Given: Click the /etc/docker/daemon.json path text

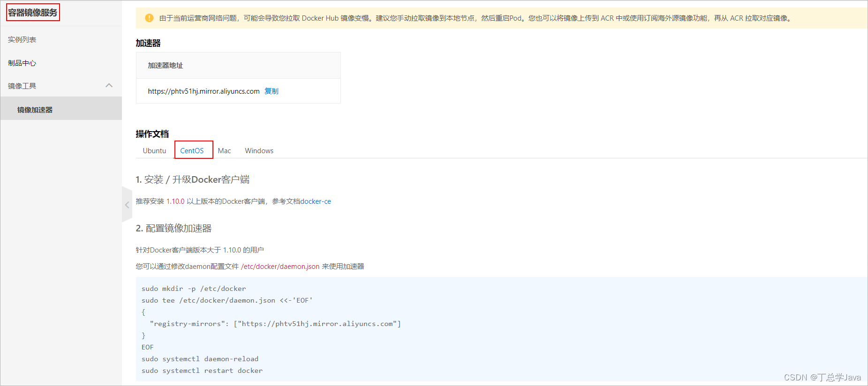Looking at the screenshot, I should [280, 266].
